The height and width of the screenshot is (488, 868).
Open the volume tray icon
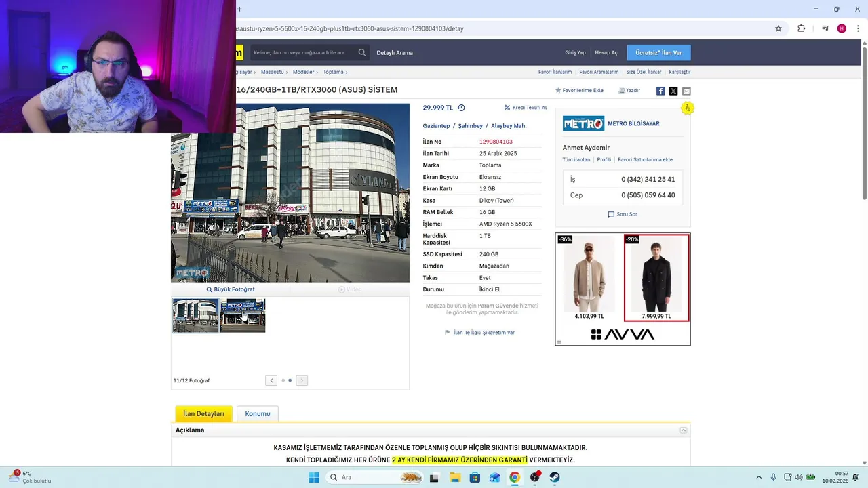click(798, 477)
